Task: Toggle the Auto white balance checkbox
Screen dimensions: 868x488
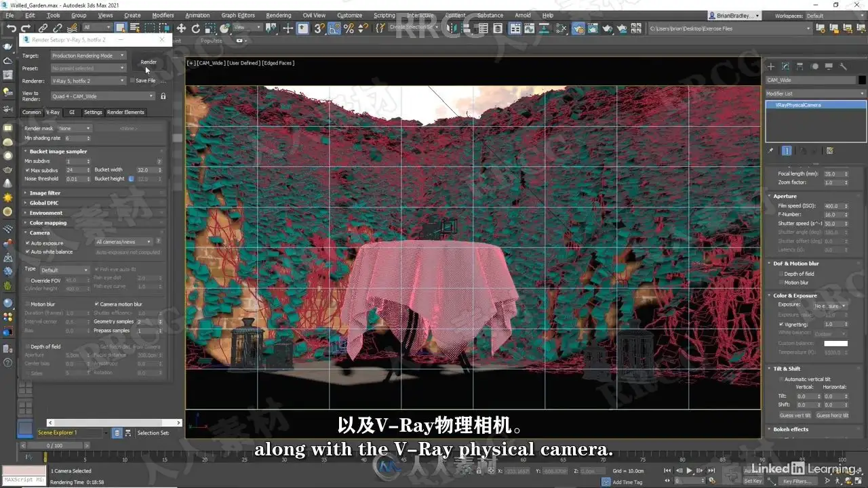Action: click(28, 251)
